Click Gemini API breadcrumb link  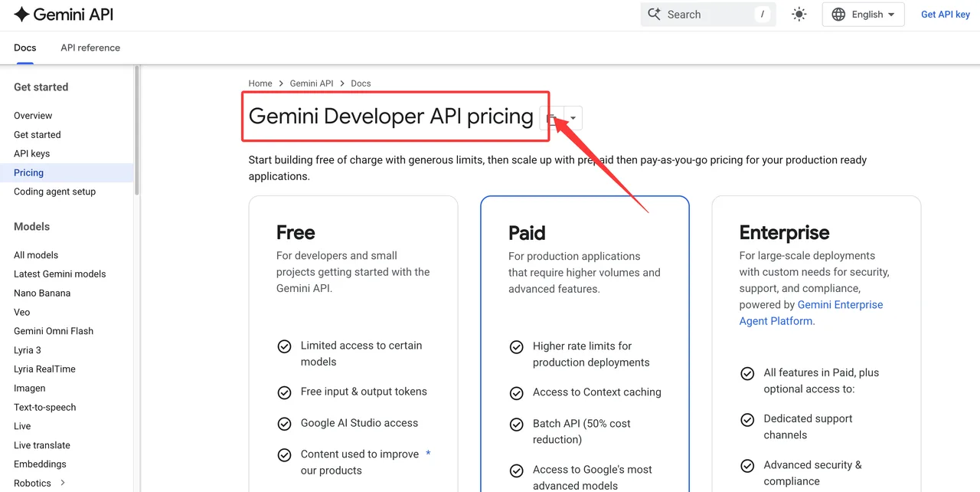312,84
